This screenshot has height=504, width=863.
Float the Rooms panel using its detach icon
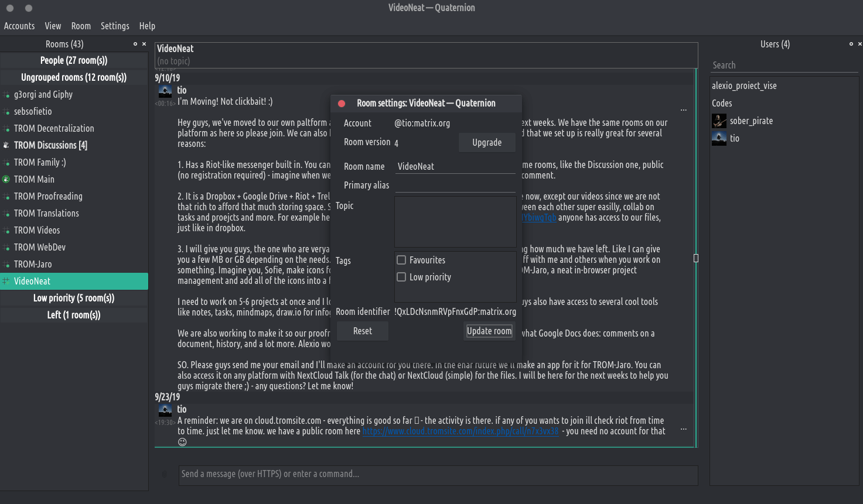(x=135, y=44)
